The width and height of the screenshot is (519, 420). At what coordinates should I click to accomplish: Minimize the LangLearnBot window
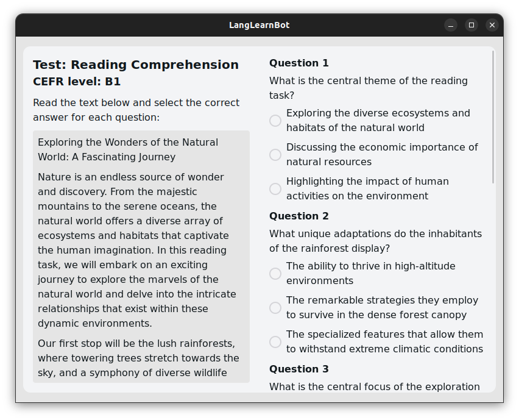tap(451, 25)
